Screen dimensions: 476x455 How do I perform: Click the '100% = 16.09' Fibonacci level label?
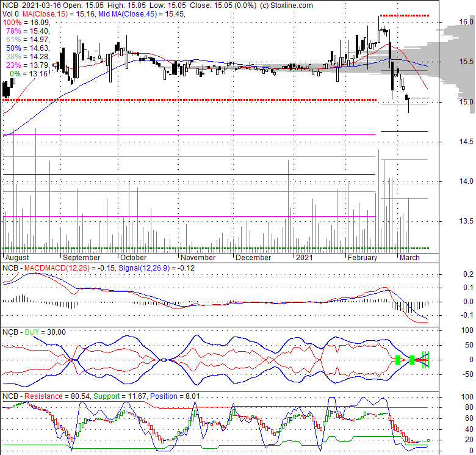coord(26,23)
